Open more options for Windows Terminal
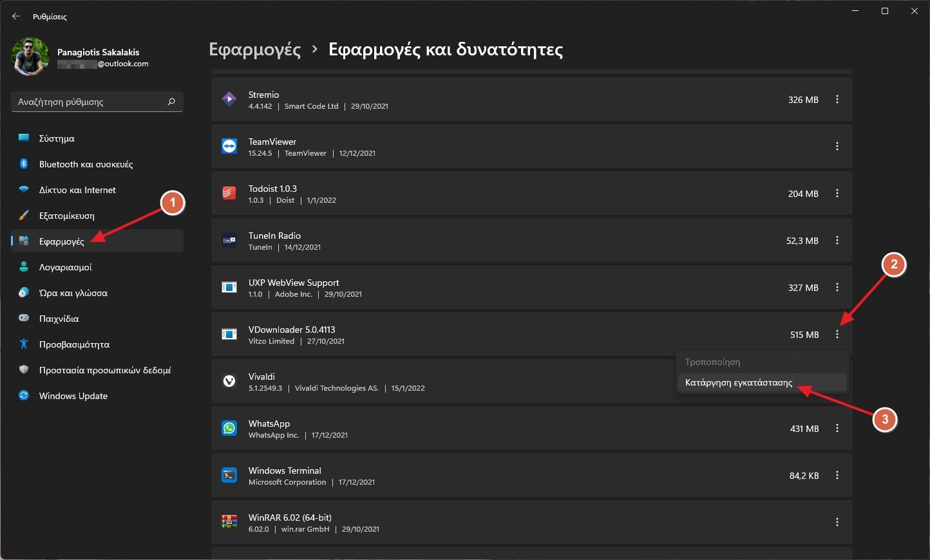 pos(837,475)
